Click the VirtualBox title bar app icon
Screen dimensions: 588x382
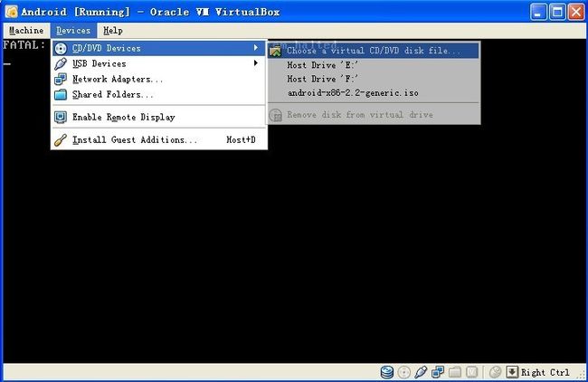(11, 12)
